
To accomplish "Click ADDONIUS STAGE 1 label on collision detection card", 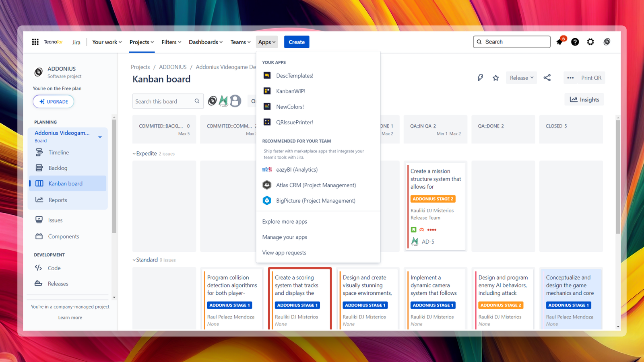I will (229, 305).
